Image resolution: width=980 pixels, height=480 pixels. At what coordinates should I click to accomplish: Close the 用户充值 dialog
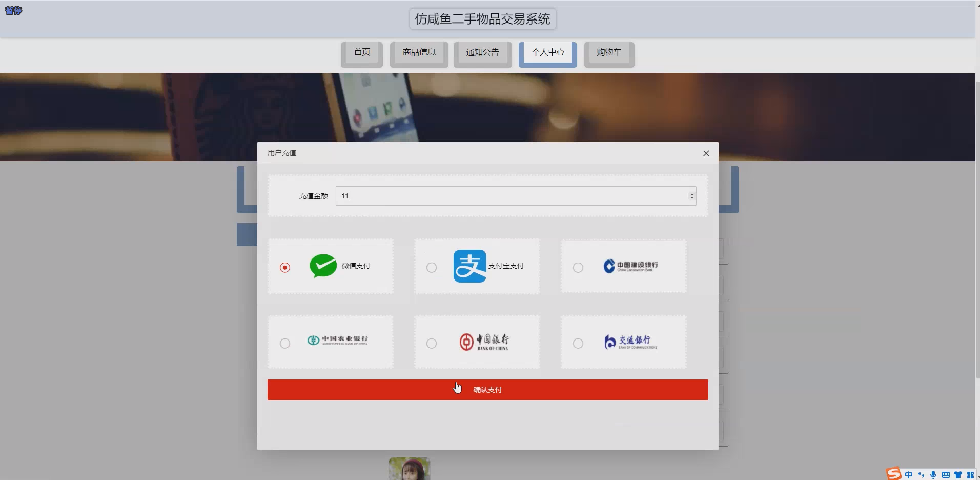pyautogui.click(x=706, y=153)
